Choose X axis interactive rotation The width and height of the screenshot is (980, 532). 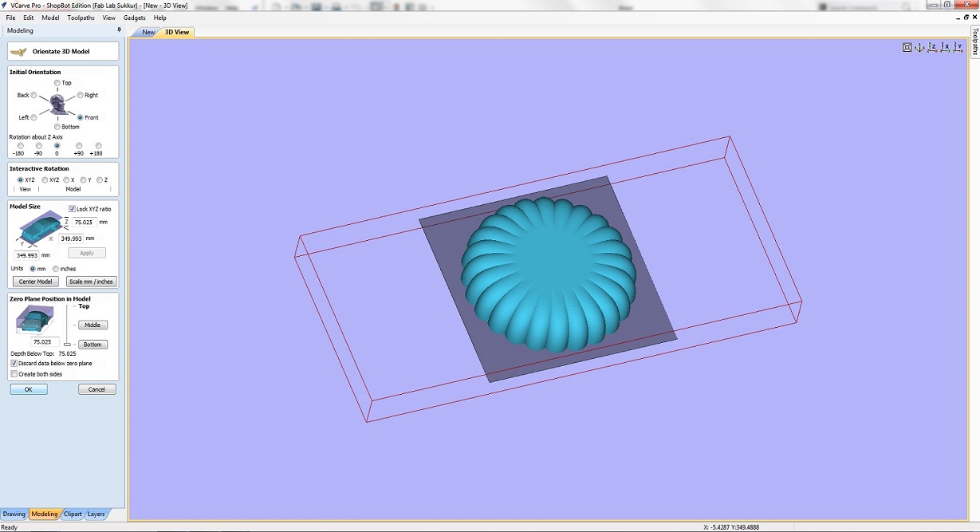pos(66,180)
